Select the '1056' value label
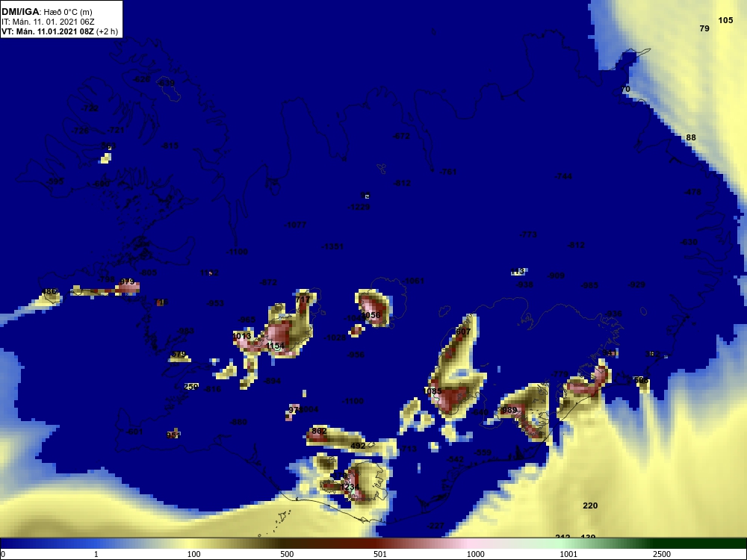This screenshot has width=747, height=560. click(371, 315)
